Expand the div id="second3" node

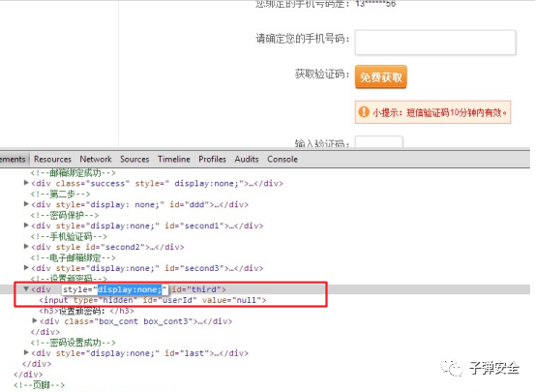[26, 268]
